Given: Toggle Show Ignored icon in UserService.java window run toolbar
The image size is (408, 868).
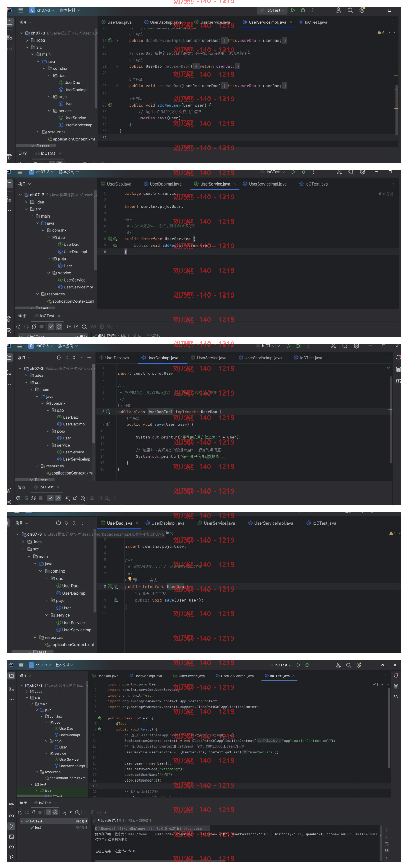Looking at the screenshot, I should pos(59,327).
